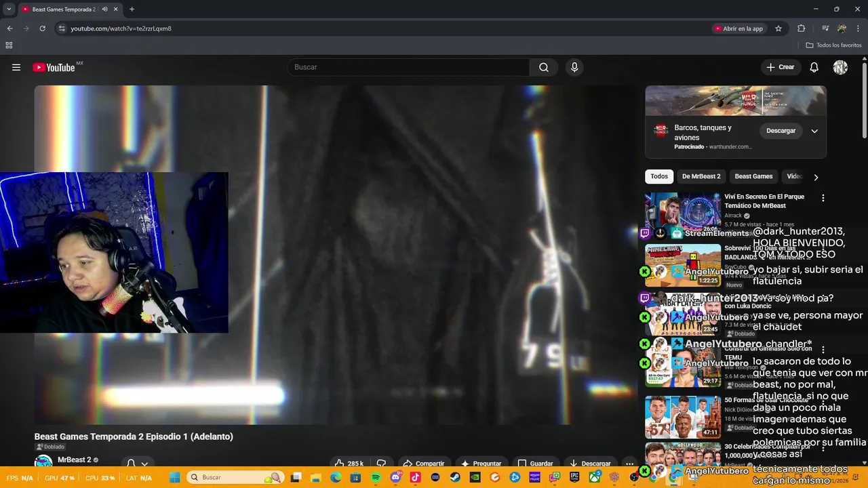Open File Explorer from the taskbar
This screenshot has height=488, width=868.
315,477
